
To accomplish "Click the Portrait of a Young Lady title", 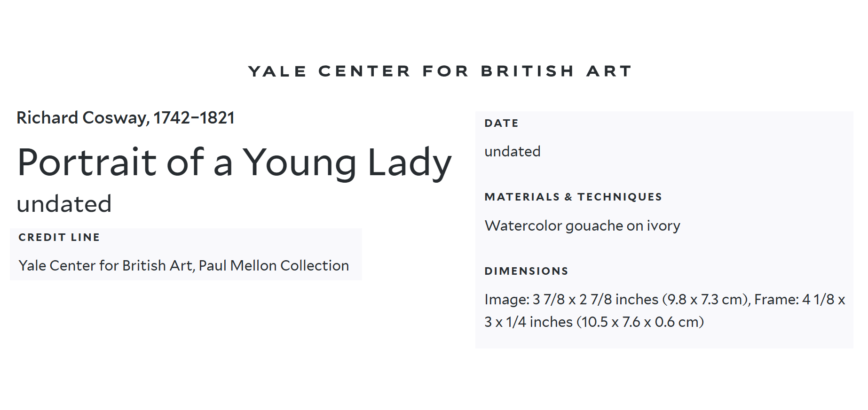I will point(234,162).
